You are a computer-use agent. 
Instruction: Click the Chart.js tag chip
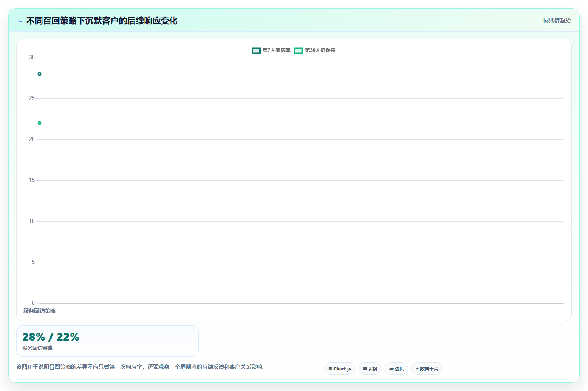click(x=340, y=369)
